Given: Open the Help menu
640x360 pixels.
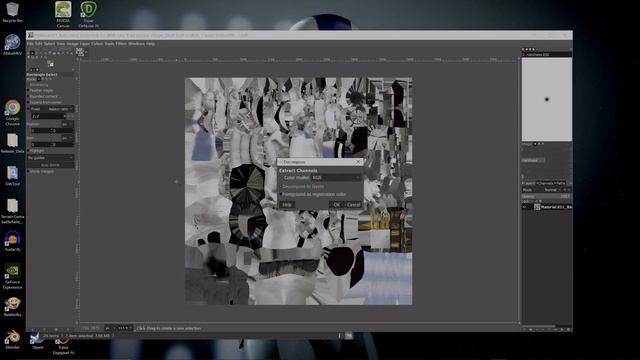Looking at the screenshot, I should [x=150, y=44].
